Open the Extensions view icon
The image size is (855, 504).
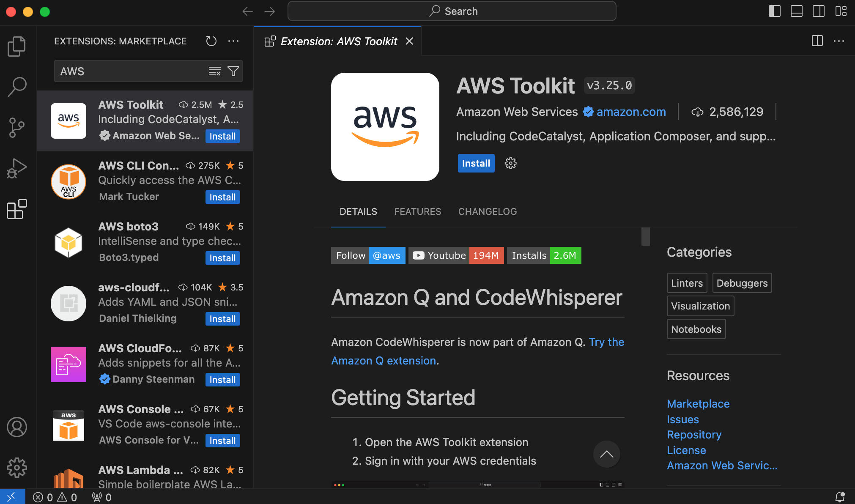pyautogui.click(x=17, y=209)
